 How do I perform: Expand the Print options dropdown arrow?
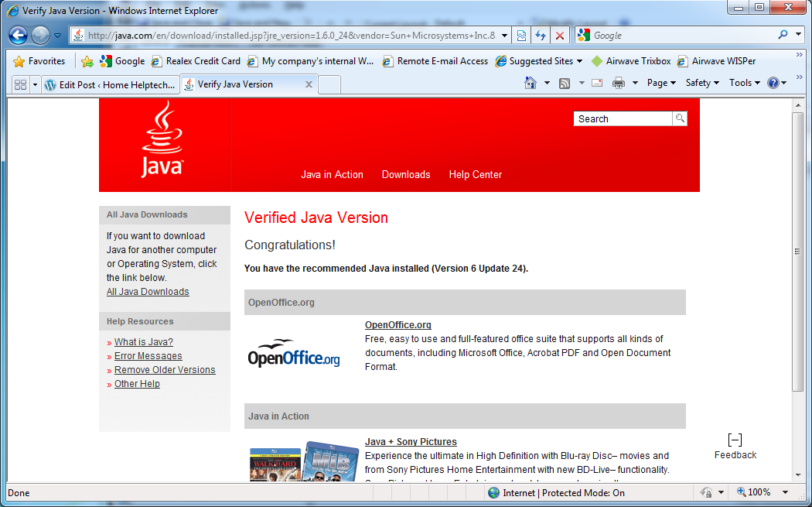[x=635, y=83]
